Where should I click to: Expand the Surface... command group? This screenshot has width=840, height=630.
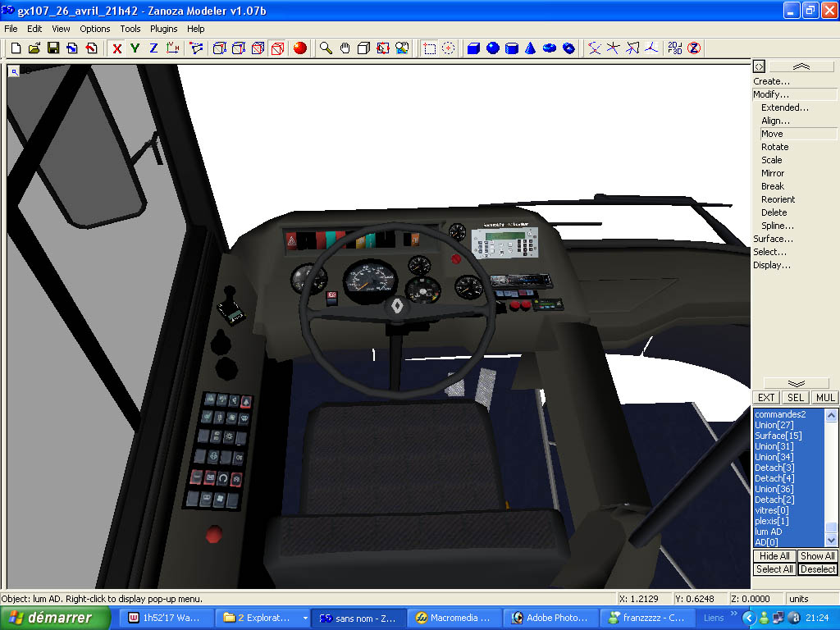[x=774, y=239]
